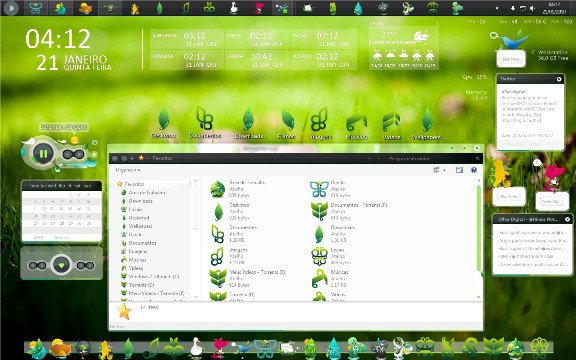Open the Wallpapers leaf desktop icon
Screen dimensions: 576x360
(x=427, y=120)
